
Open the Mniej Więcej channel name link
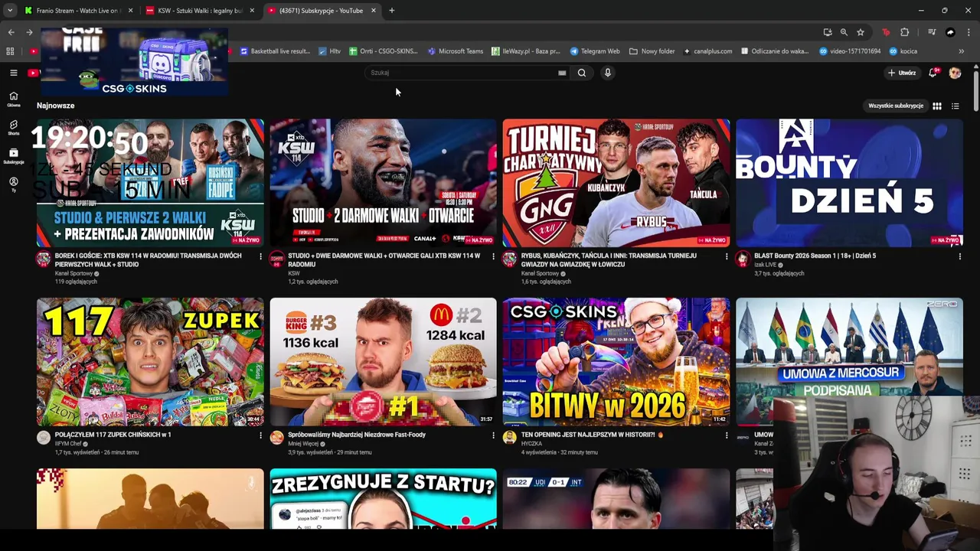click(x=302, y=444)
